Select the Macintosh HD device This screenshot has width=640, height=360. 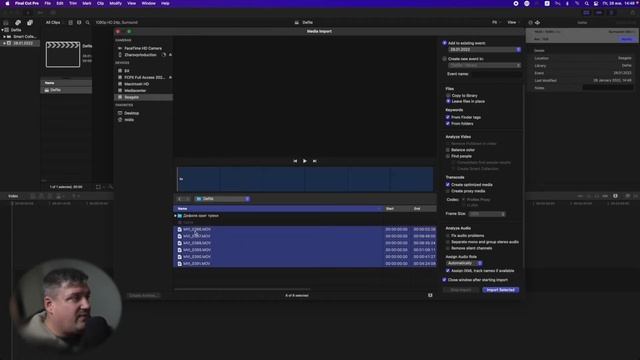click(x=136, y=84)
